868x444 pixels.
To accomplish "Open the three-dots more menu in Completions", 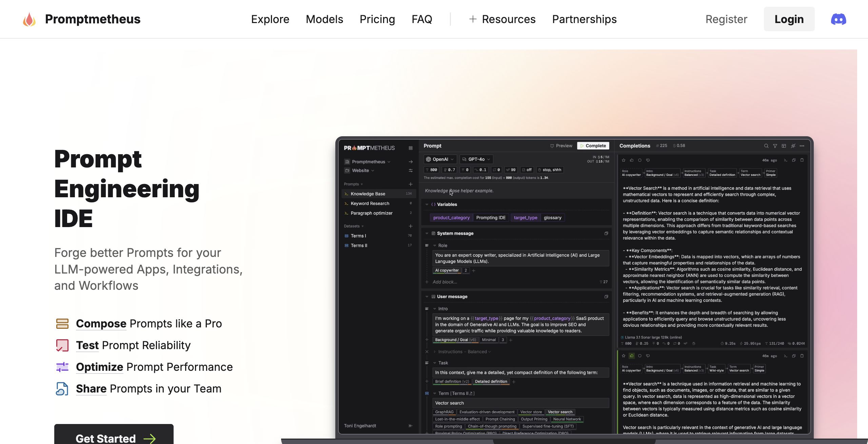I will click(x=802, y=146).
